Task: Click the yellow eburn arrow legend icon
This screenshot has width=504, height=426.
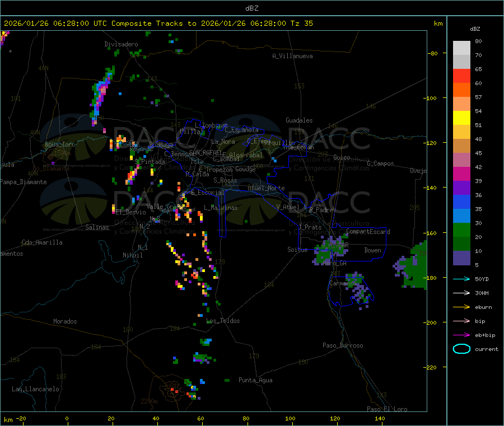Action: coord(461,307)
